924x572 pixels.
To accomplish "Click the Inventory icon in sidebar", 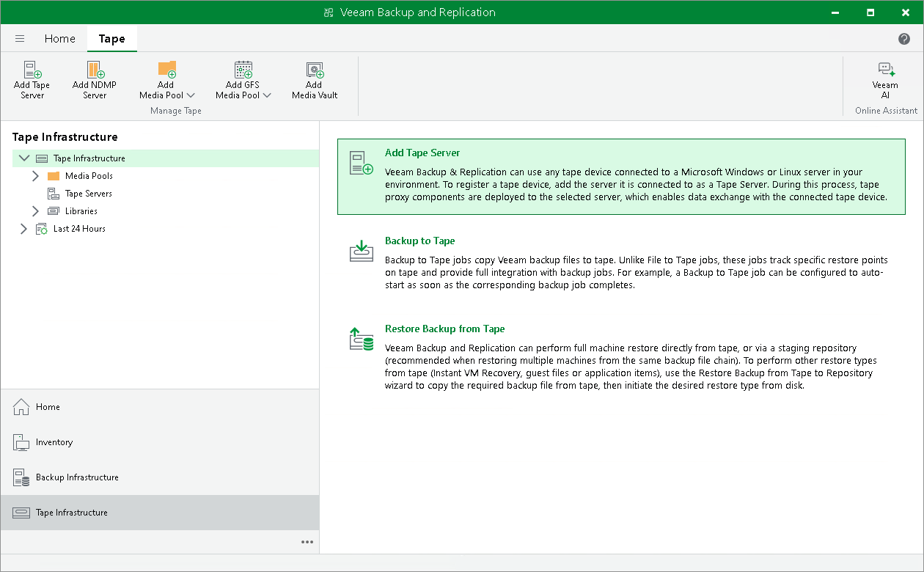I will pos(21,442).
